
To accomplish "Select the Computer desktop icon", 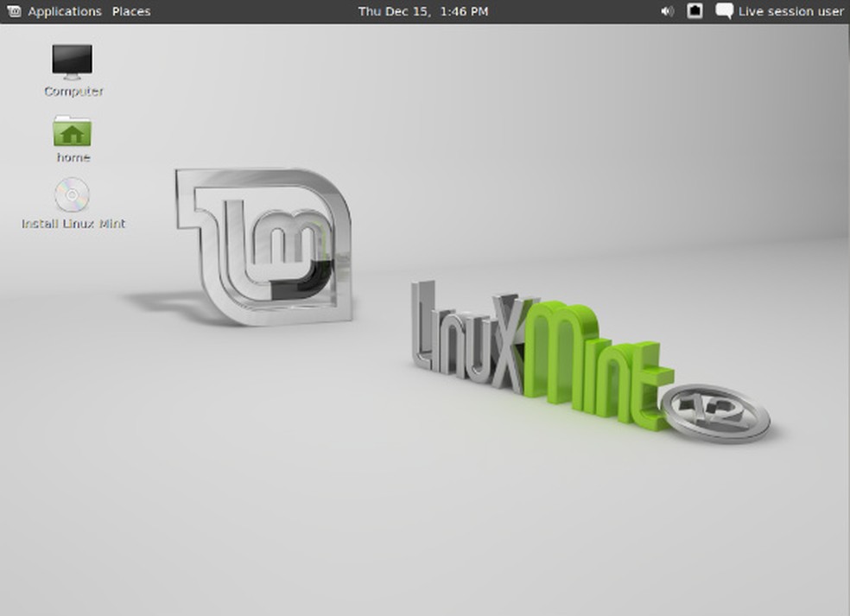I will pyautogui.click(x=72, y=62).
